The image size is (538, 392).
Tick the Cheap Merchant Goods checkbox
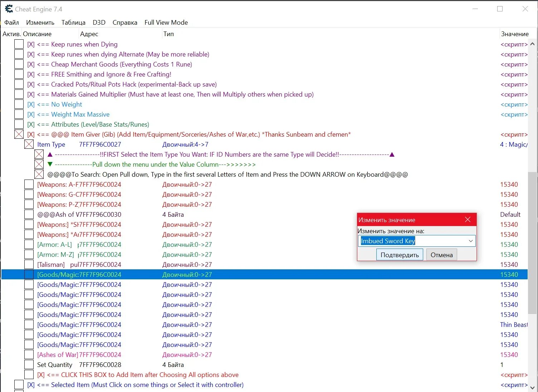click(19, 64)
